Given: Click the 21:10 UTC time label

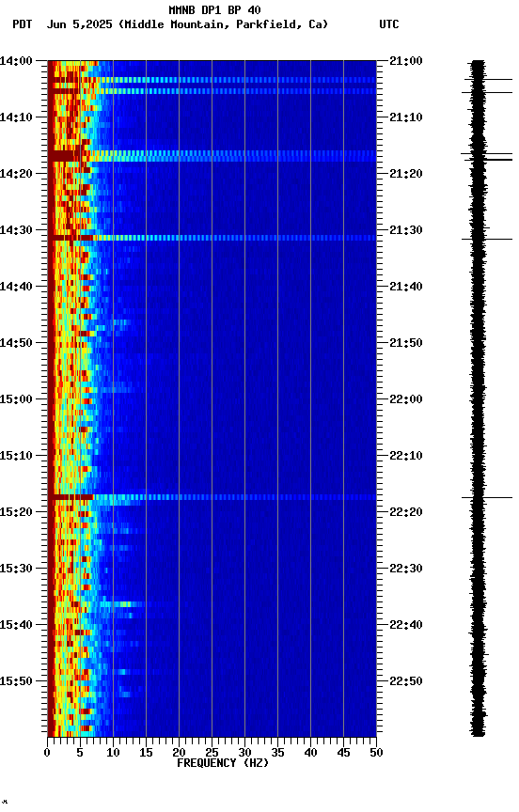Looking at the screenshot, I should (406, 117).
